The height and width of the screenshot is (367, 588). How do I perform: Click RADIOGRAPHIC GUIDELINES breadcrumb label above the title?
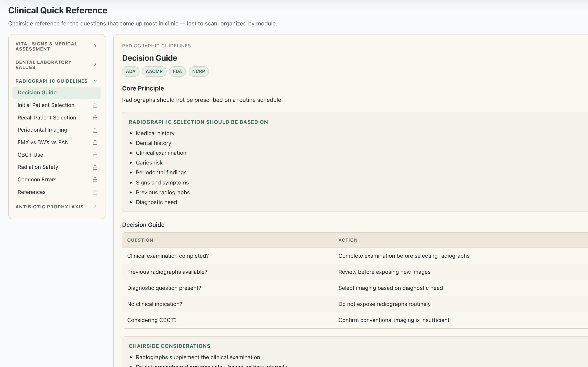(156, 46)
